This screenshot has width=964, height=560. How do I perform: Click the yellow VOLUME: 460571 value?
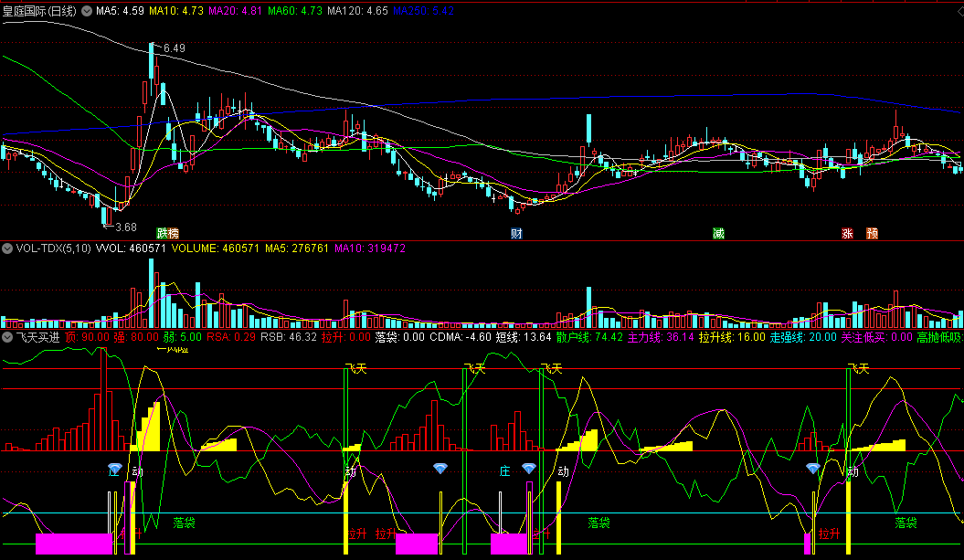click(x=215, y=248)
